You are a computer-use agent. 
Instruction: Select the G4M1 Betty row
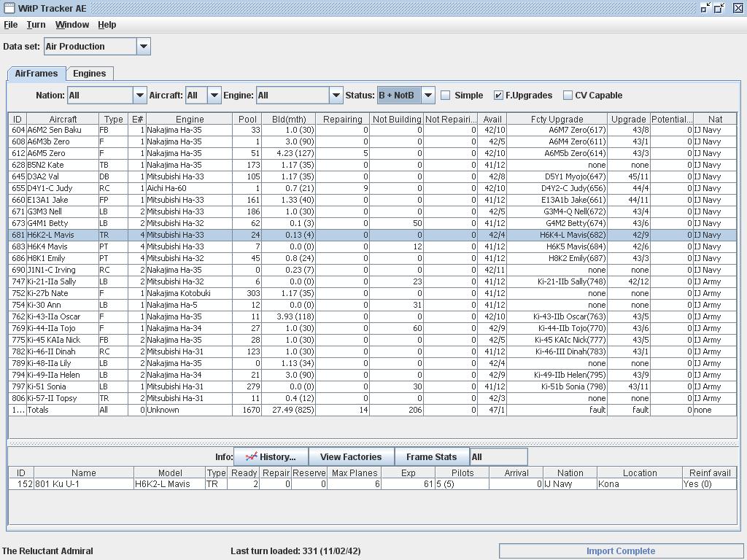pyautogui.click(x=373, y=223)
